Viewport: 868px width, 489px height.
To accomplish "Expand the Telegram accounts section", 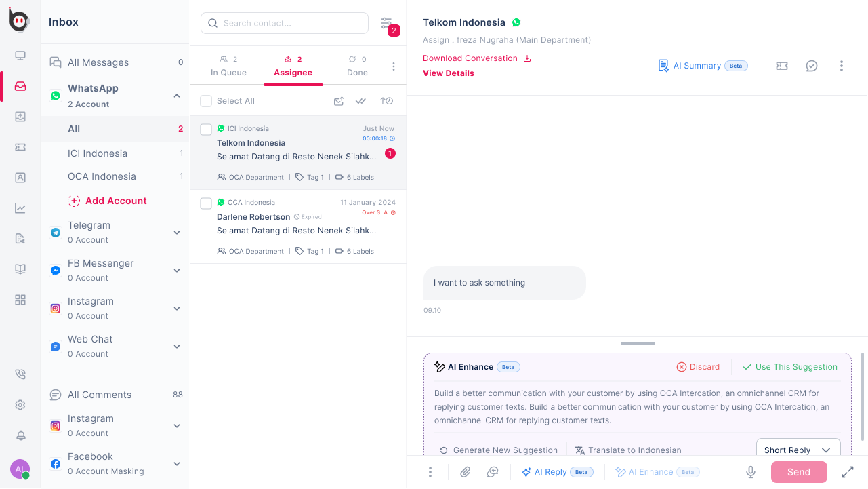I will [177, 233].
